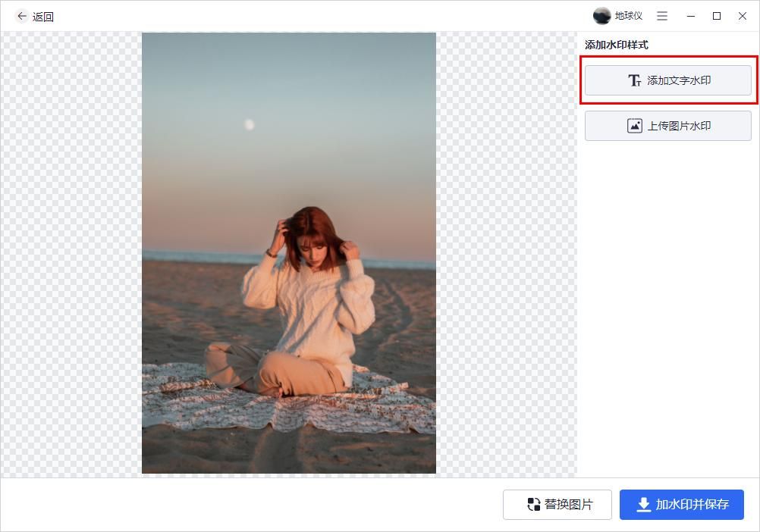Open the hamburger menu icon

[x=662, y=16]
